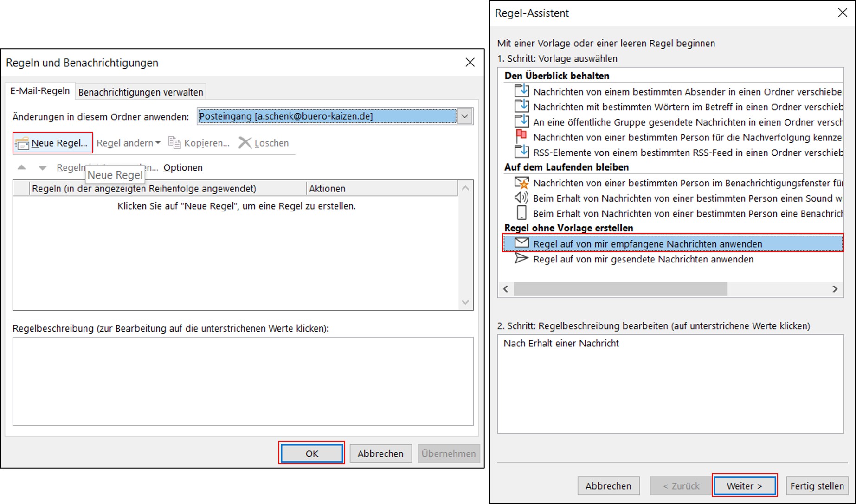Choose the sent messages rule paper-plane icon
Image resolution: width=856 pixels, height=504 pixels.
(521, 259)
